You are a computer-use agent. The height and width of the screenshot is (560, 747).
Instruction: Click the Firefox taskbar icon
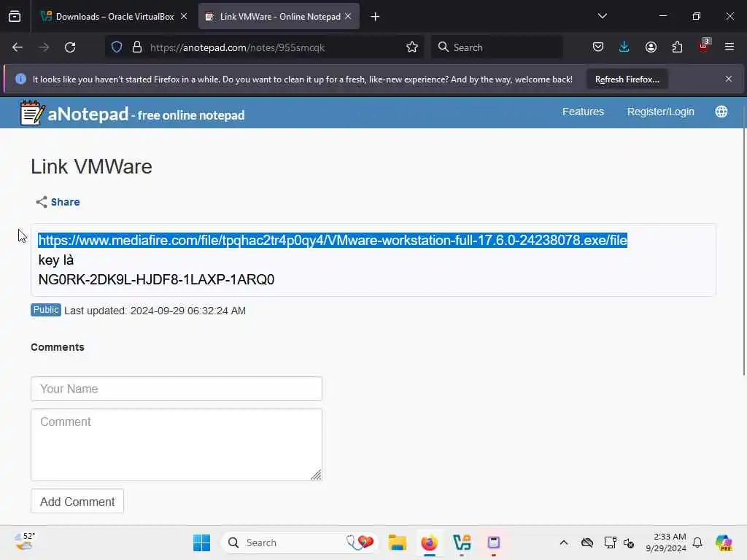pyautogui.click(x=429, y=542)
